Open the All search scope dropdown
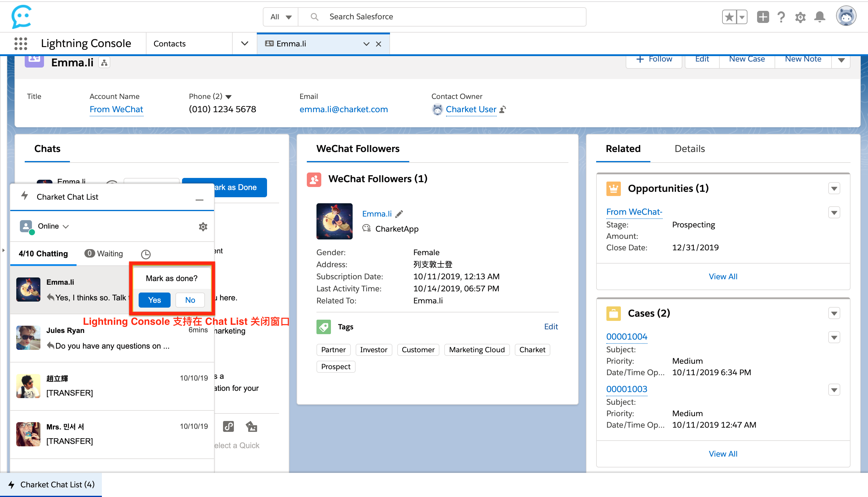This screenshot has width=868, height=497. point(281,17)
